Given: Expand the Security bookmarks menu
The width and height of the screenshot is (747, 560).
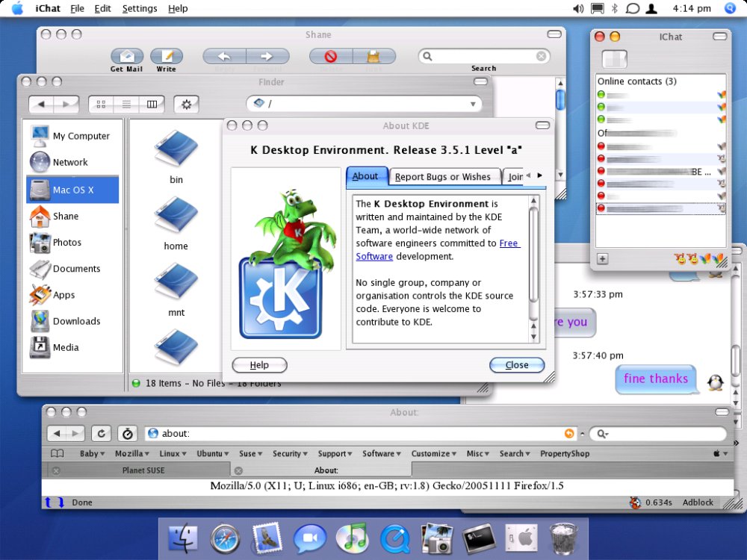Looking at the screenshot, I should click(290, 454).
